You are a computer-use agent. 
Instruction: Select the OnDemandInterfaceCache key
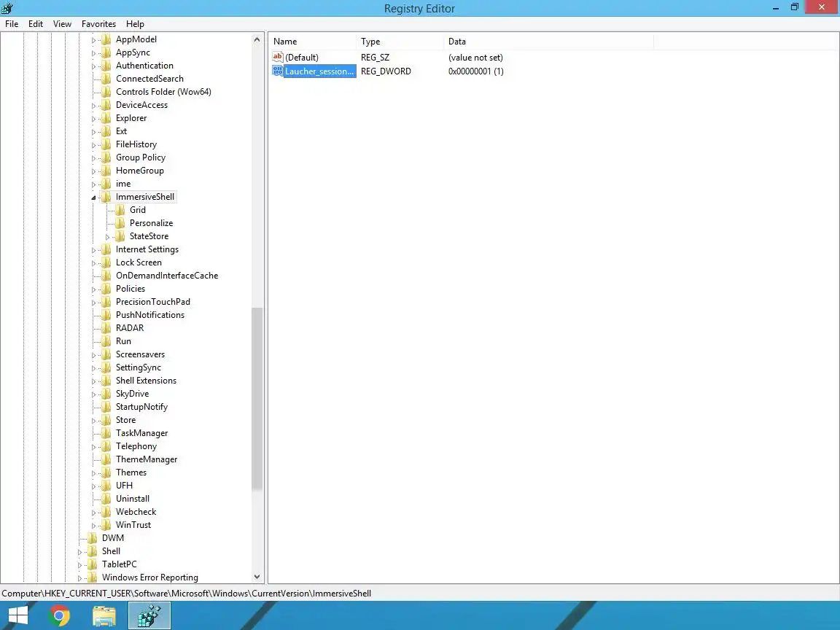point(167,276)
